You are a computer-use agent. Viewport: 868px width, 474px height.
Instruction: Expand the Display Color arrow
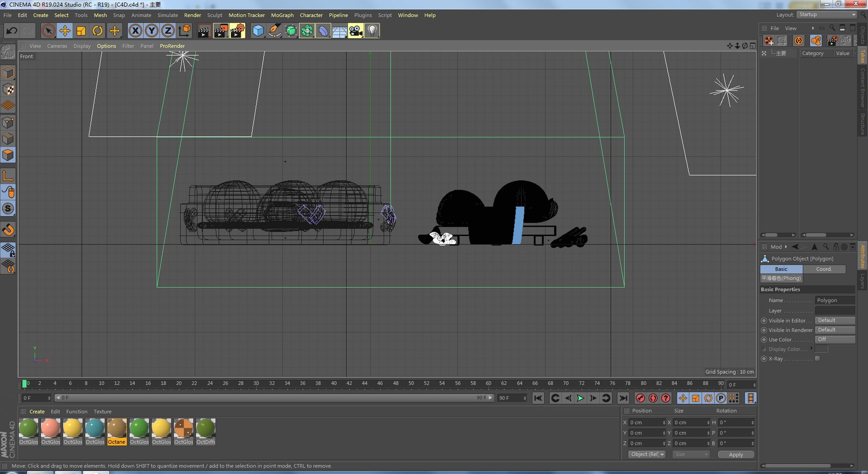pos(811,348)
